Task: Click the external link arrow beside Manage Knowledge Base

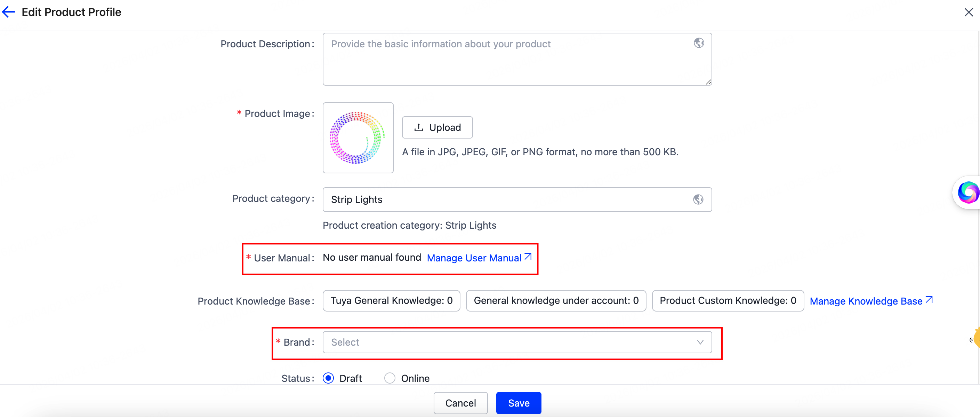Action: click(x=929, y=300)
